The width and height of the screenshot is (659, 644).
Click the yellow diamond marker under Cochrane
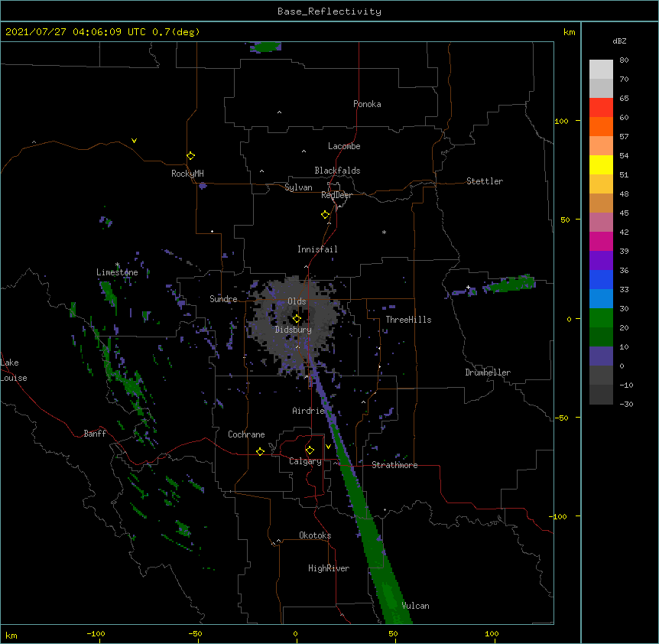click(x=260, y=451)
